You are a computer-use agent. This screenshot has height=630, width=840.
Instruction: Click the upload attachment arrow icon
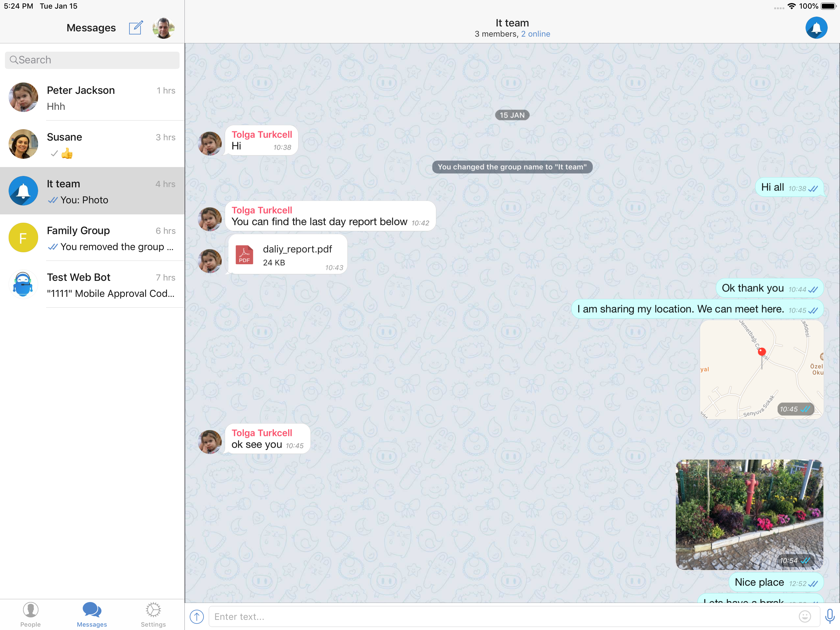(197, 616)
